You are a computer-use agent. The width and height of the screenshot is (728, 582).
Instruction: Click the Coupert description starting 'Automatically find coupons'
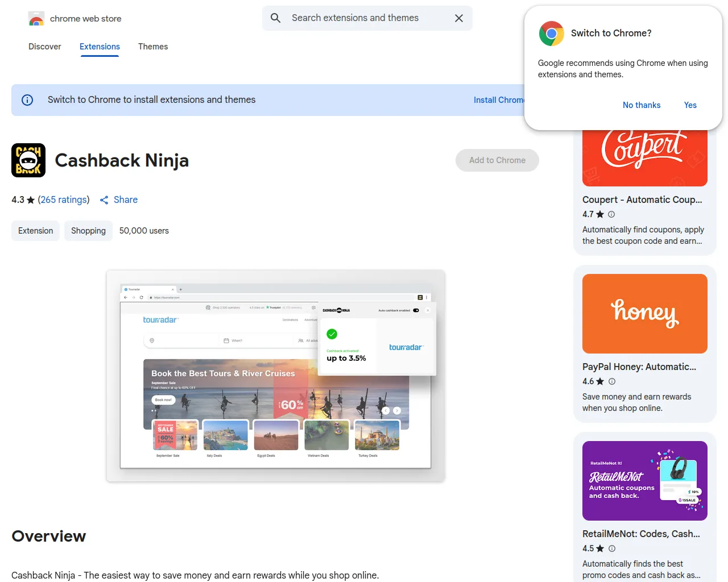pyautogui.click(x=643, y=235)
